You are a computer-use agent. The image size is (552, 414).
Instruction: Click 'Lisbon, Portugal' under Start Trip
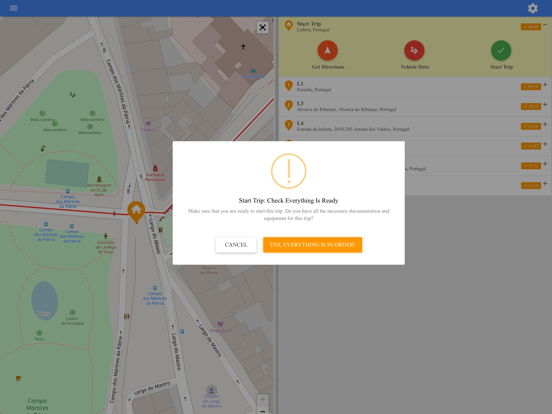click(313, 30)
